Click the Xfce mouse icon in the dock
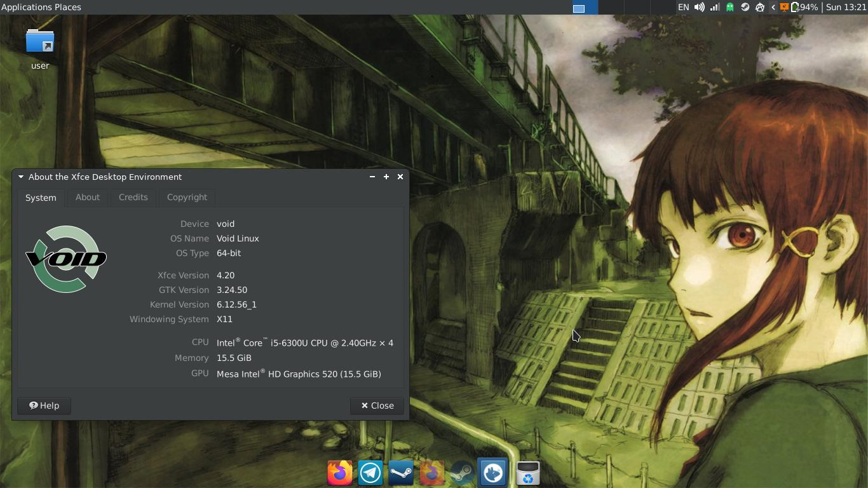 (x=493, y=473)
